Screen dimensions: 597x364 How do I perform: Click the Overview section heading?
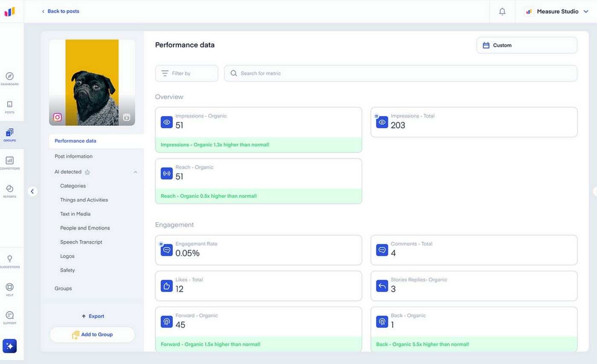coord(169,97)
